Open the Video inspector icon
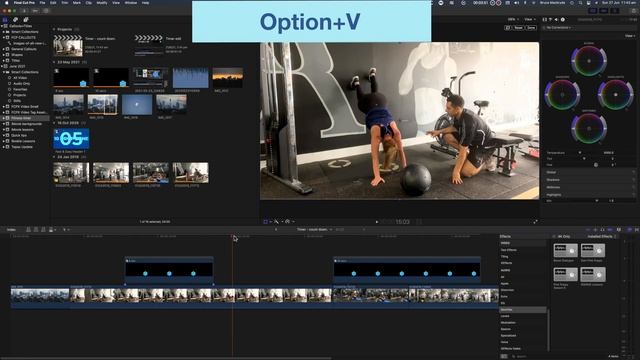Viewport: 640px width, 360px height. [x=544, y=19]
